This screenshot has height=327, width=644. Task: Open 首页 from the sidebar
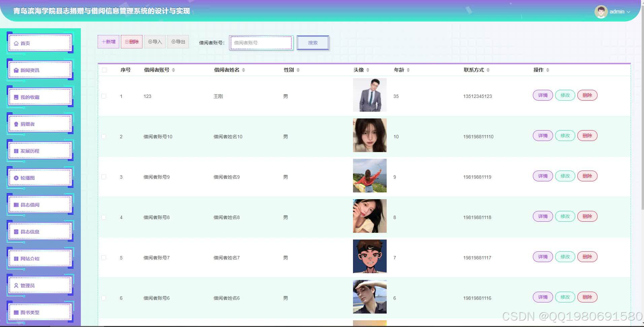pos(40,43)
